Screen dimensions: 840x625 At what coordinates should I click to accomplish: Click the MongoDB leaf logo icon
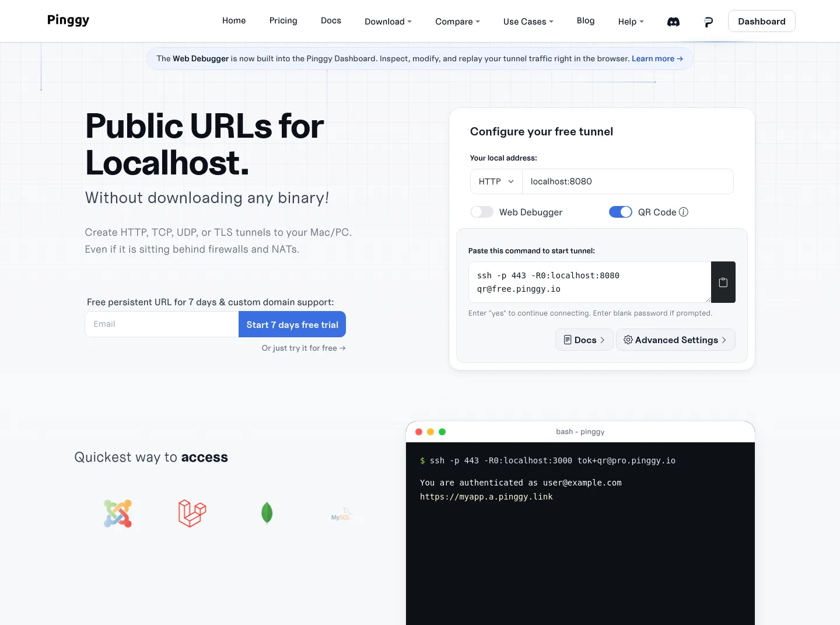click(267, 514)
